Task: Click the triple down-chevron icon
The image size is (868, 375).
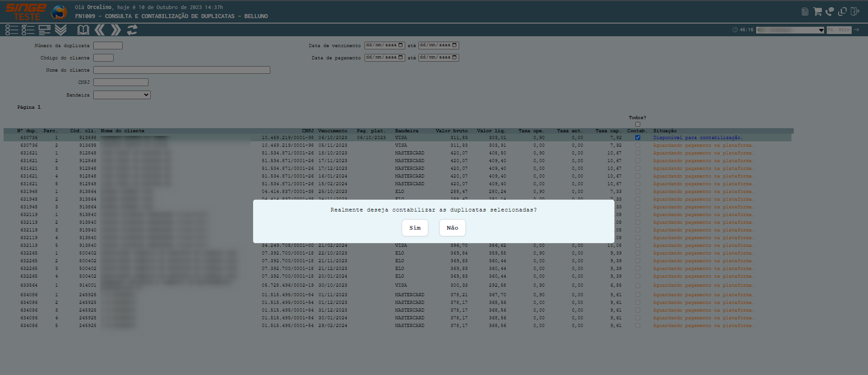Action: coord(61,30)
